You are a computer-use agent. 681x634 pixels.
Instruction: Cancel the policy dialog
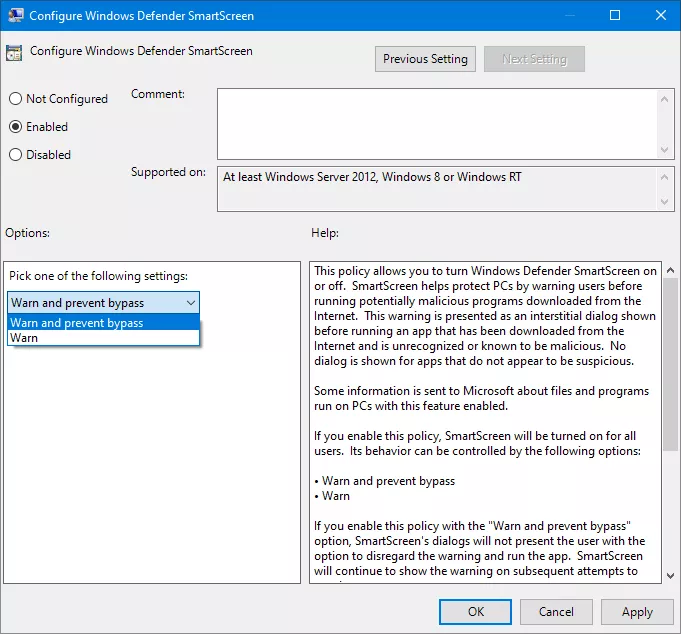(556, 612)
